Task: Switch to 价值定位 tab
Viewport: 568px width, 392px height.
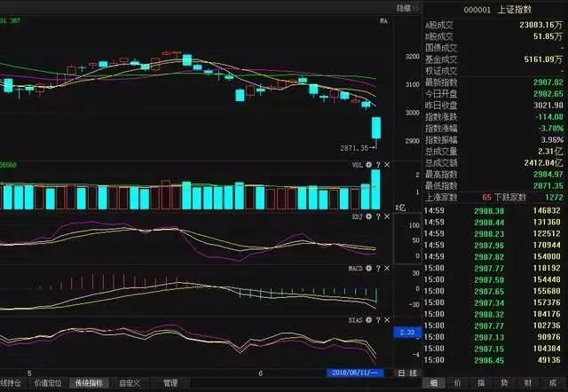Action: point(48,383)
